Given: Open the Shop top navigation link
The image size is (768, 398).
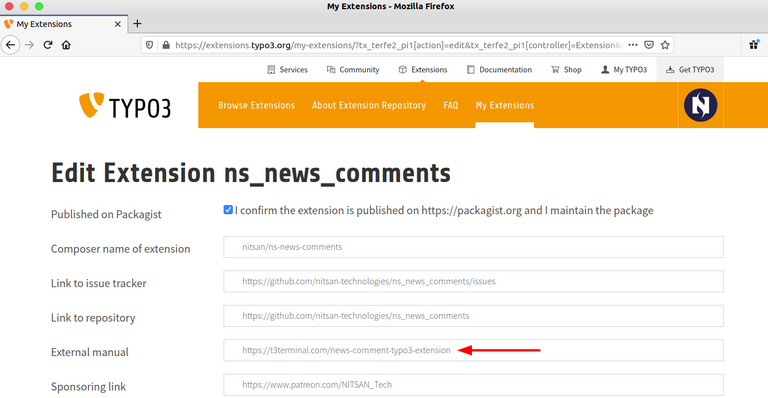Looking at the screenshot, I should pos(566,70).
